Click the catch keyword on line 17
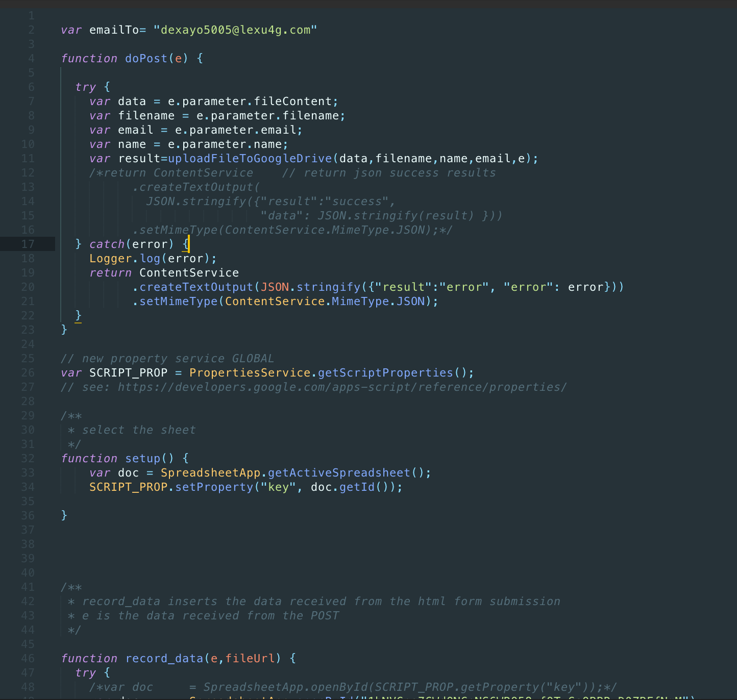The image size is (737, 700). pyautogui.click(x=107, y=244)
